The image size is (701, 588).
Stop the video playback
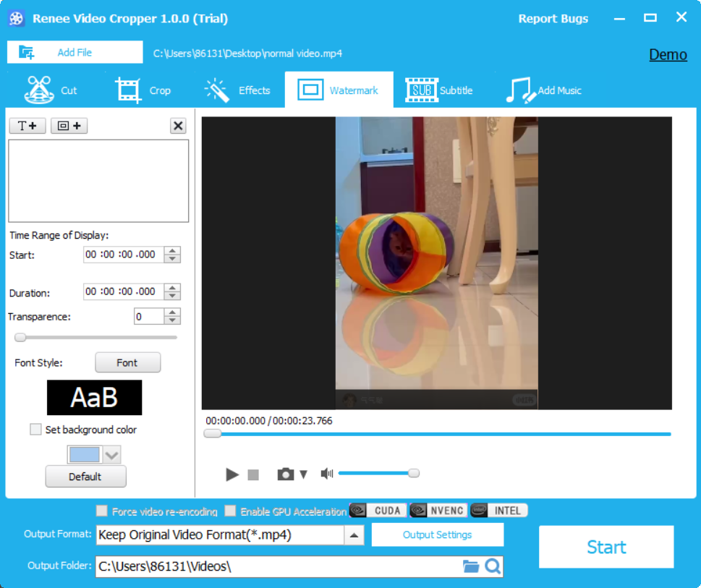(x=253, y=474)
